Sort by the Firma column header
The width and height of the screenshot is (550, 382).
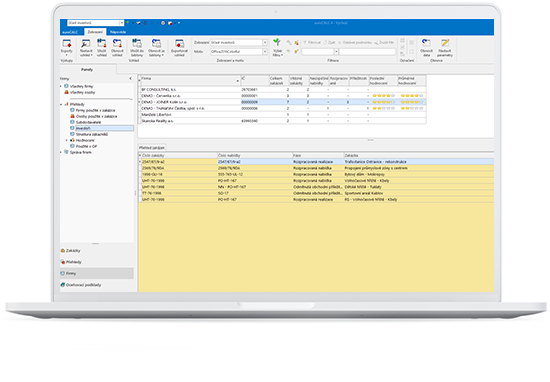[190, 81]
